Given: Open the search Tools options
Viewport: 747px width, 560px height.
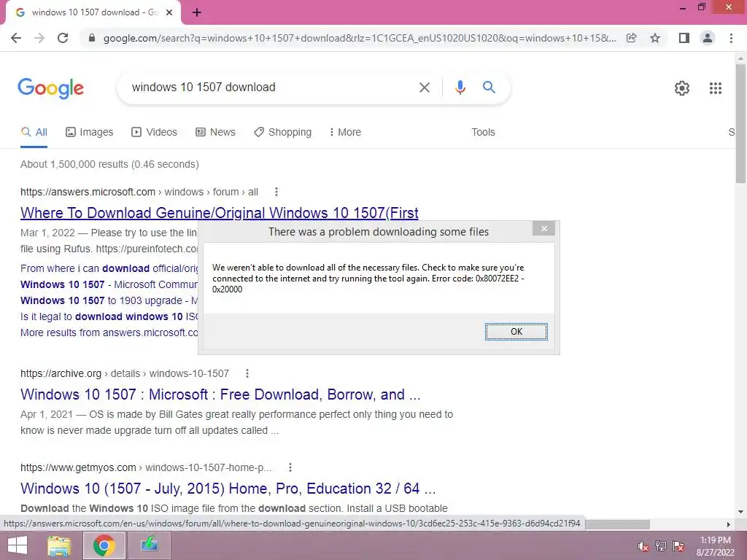Looking at the screenshot, I should coord(483,133).
